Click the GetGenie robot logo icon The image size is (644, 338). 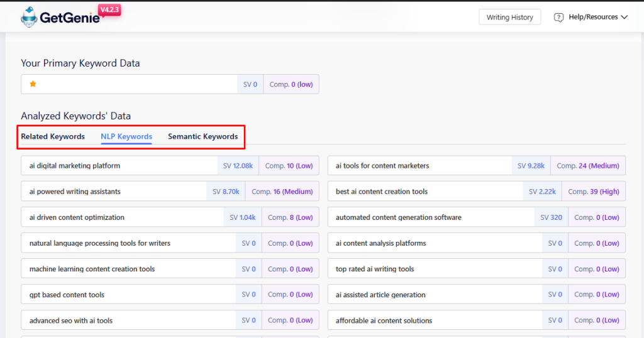[28, 17]
